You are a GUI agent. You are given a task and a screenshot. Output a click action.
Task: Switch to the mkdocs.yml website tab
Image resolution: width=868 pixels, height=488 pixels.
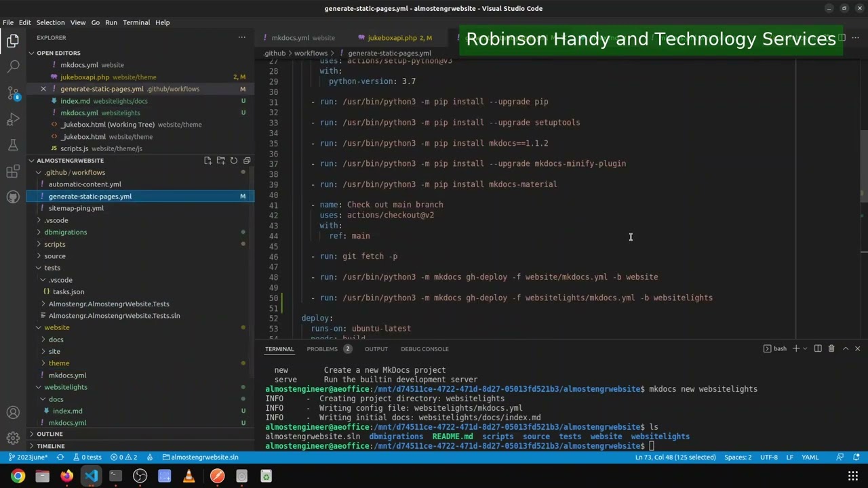point(302,38)
